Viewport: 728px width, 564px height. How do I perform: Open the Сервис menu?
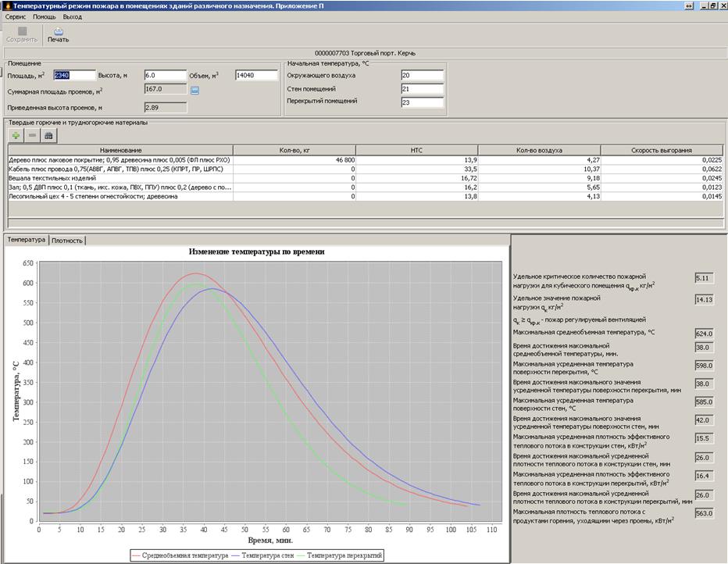[16, 16]
